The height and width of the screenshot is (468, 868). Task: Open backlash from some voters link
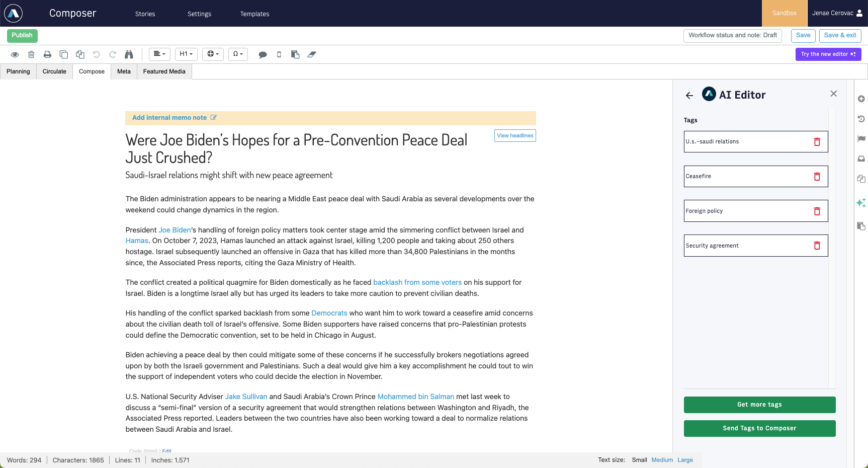[x=417, y=282]
